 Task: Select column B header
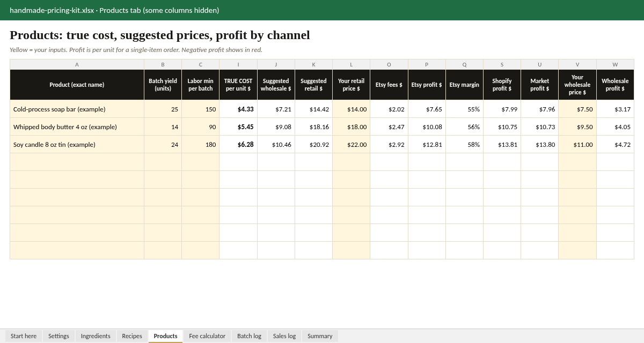click(x=163, y=64)
